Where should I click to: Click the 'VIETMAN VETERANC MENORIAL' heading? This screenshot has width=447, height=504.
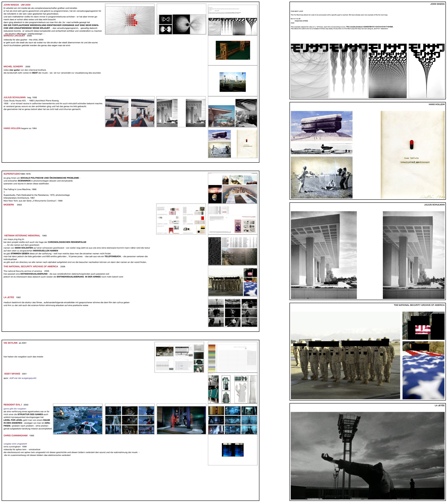[22, 235]
